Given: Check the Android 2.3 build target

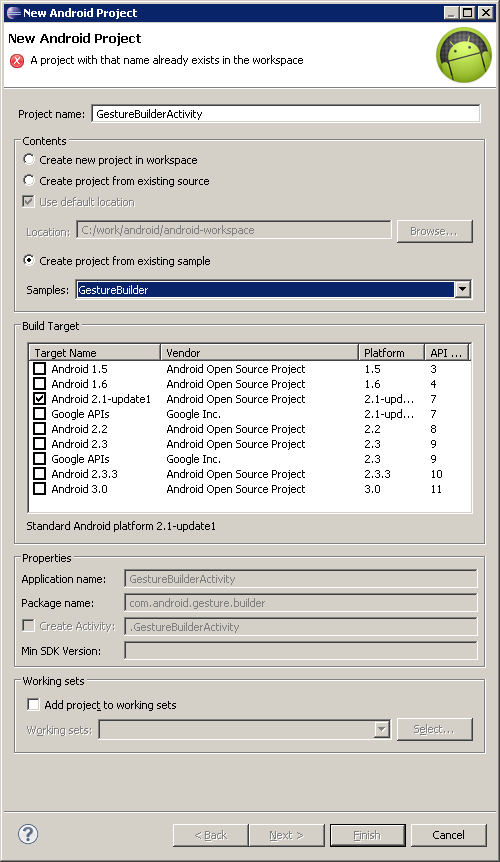Looking at the screenshot, I should tap(40, 444).
